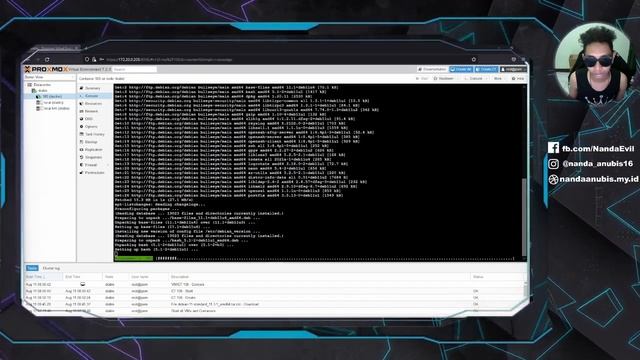Sort by the Node column header
640x360 pixels.
[x=116, y=277]
